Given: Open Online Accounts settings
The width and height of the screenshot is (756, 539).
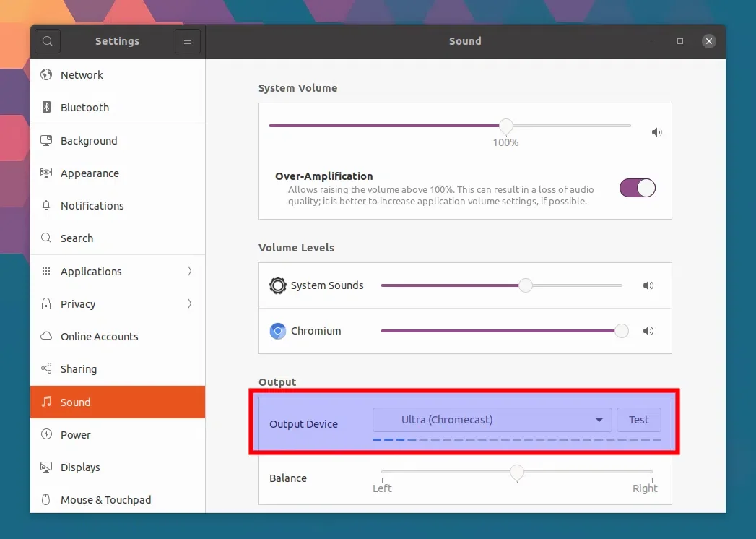Looking at the screenshot, I should [118, 336].
